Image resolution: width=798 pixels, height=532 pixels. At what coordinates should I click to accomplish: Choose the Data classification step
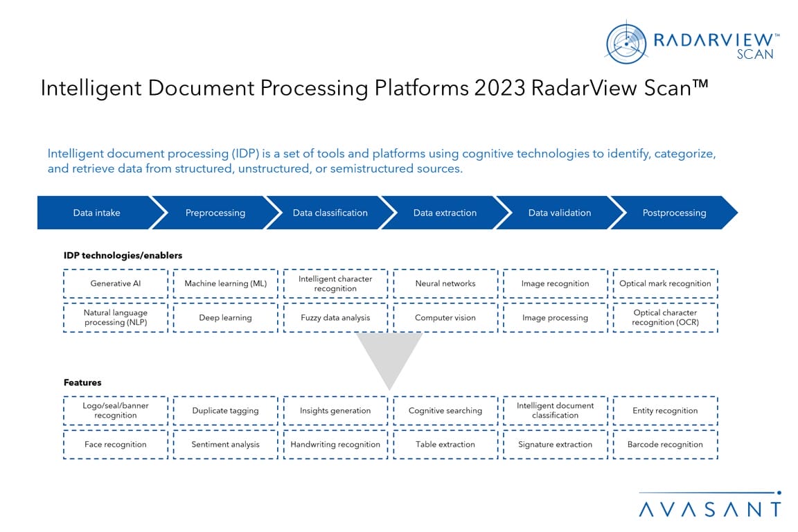click(330, 213)
